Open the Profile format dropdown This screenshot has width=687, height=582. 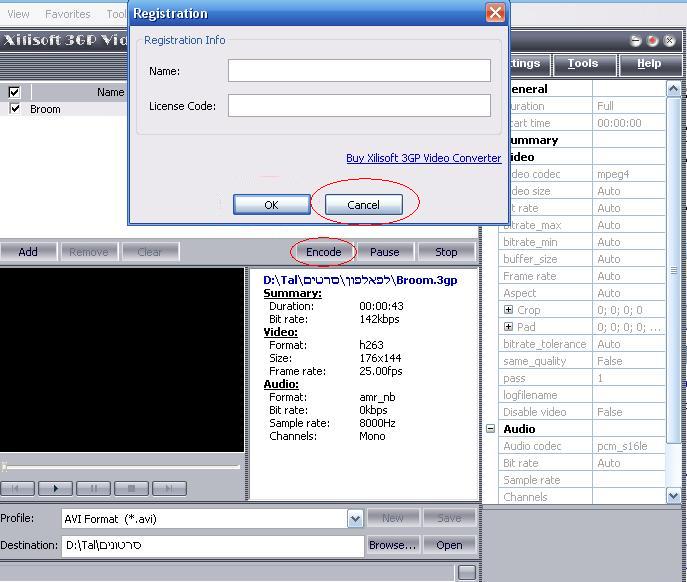(355, 518)
